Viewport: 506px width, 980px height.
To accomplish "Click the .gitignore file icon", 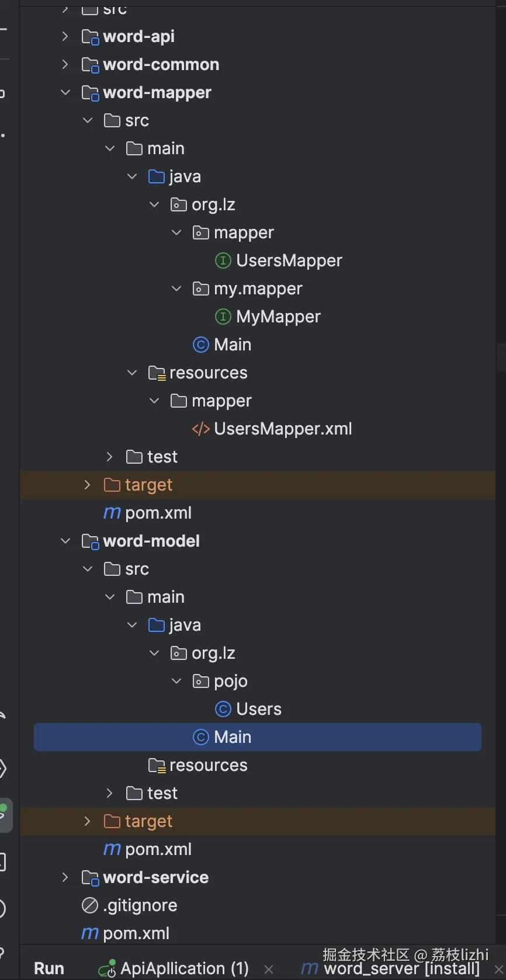I will [89, 905].
